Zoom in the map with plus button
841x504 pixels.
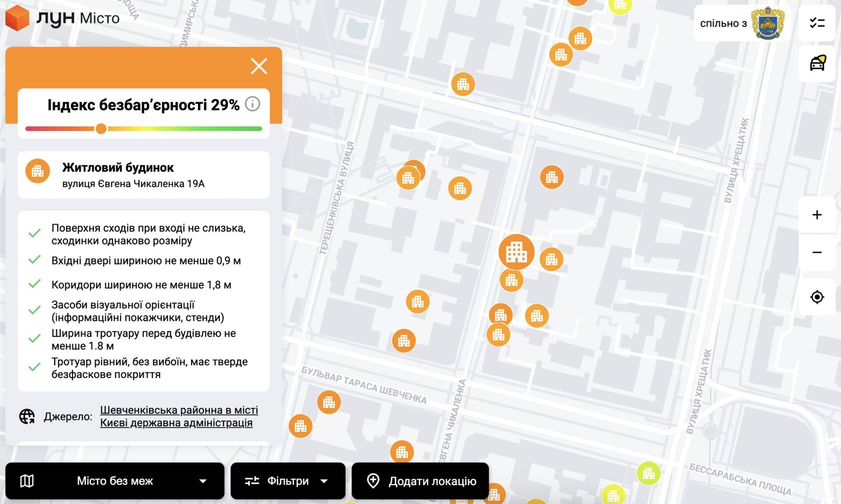tap(817, 215)
